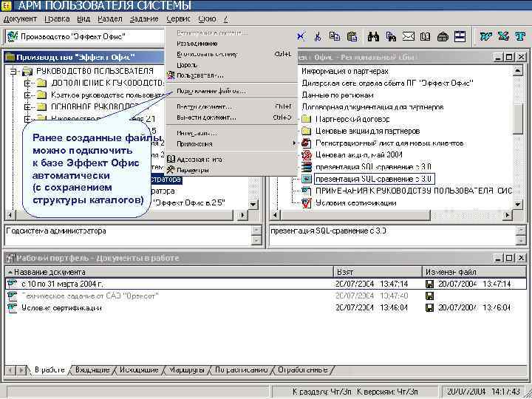Sort by Взят column header
Screen dimensions: 532x399
[x=378, y=272]
